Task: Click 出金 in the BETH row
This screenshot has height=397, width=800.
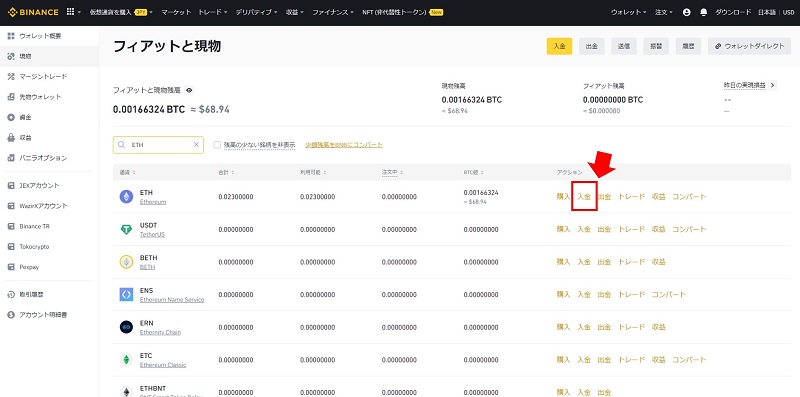Action: (x=604, y=262)
